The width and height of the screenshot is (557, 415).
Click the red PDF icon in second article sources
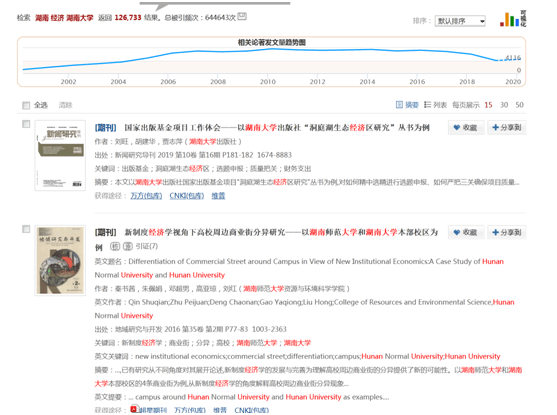(x=134, y=409)
